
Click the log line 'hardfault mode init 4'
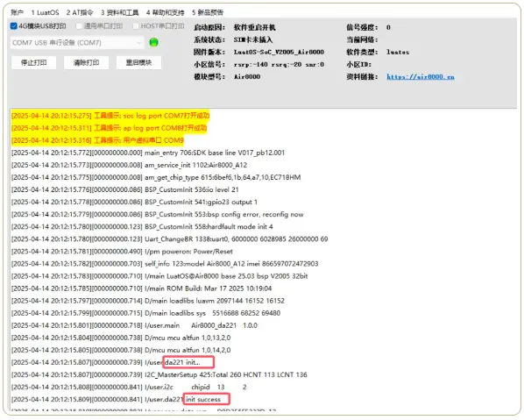coord(142,227)
